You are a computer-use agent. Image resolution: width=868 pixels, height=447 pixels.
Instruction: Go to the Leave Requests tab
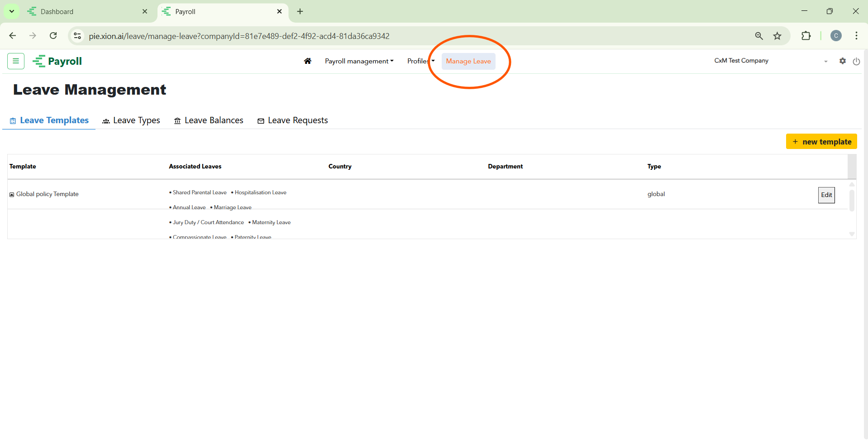(292, 120)
